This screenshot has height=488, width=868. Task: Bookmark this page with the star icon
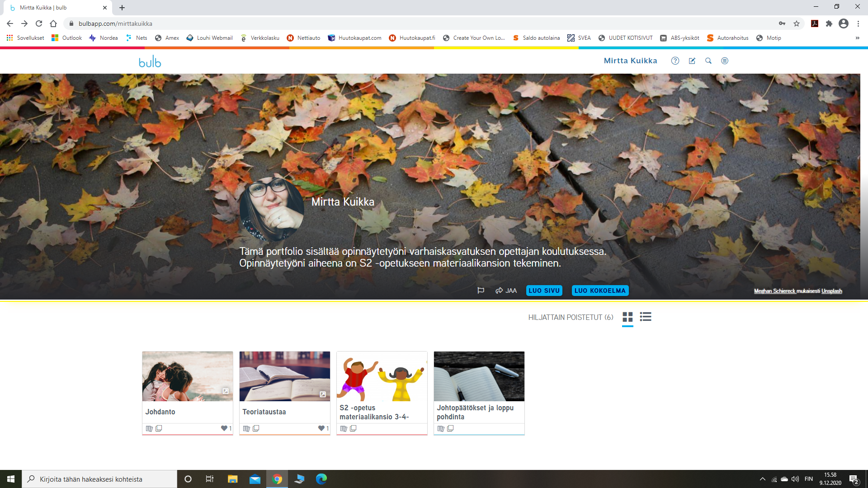click(797, 23)
